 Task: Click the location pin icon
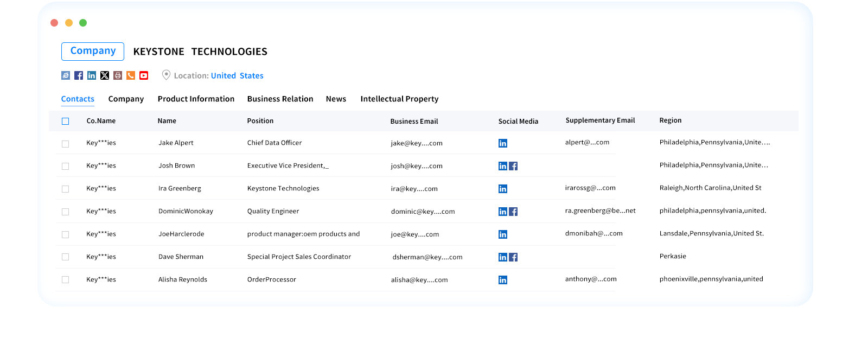click(167, 75)
